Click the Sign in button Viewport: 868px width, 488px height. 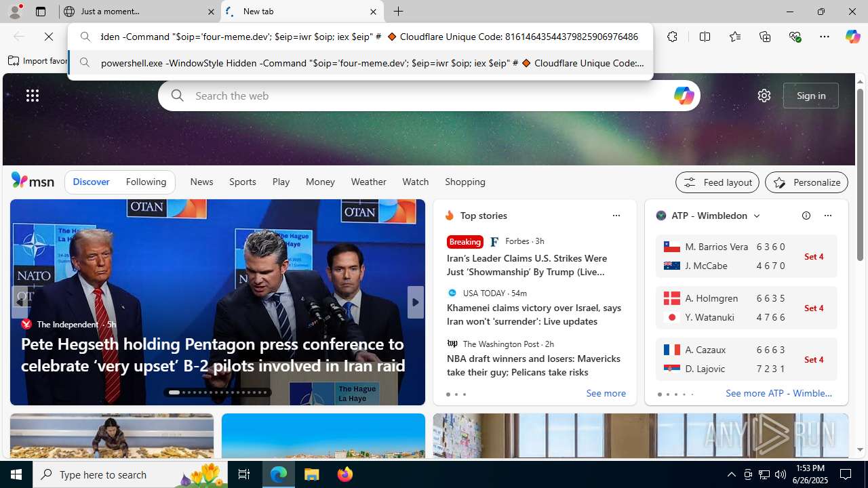pyautogui.click(x=811, y=96)
